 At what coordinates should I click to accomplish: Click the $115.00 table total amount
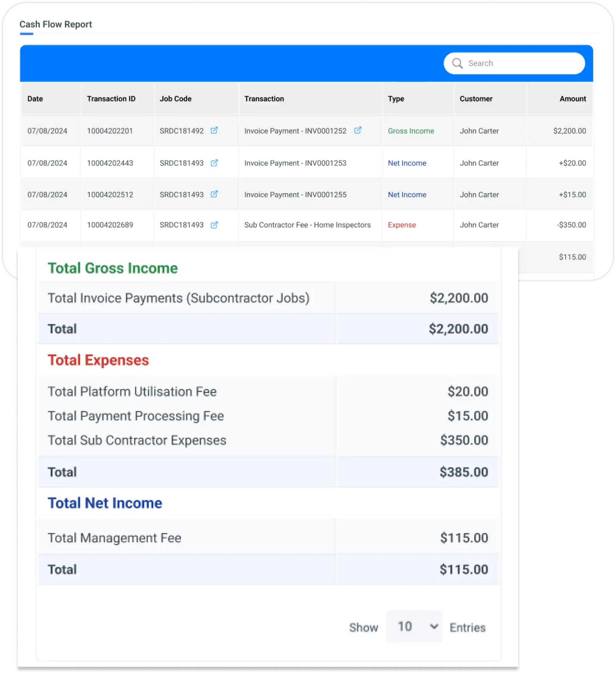572,257
